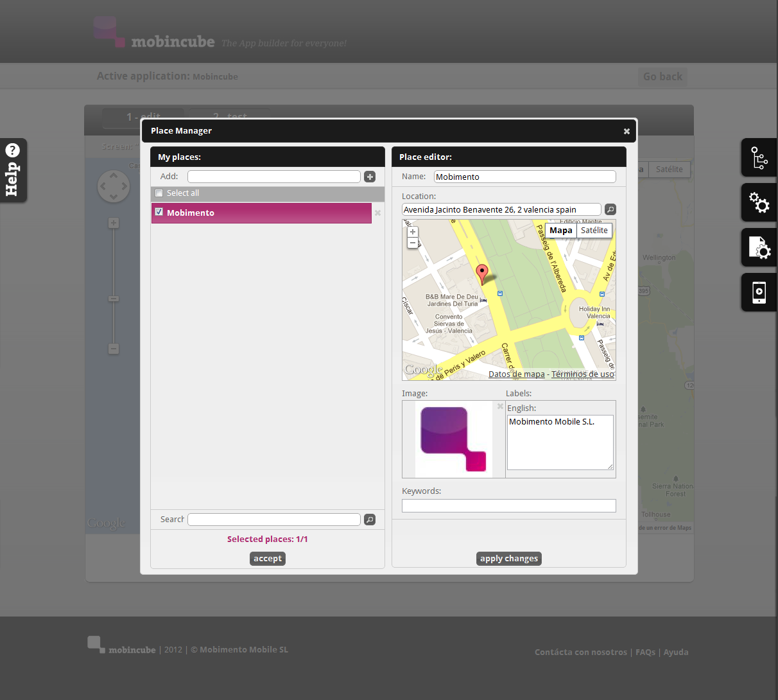Focus the Search places input field
Viewport: 778px width, 700px height.
274,520
